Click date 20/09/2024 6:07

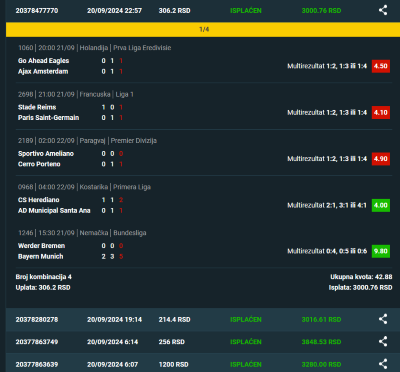tap(112, 364)
